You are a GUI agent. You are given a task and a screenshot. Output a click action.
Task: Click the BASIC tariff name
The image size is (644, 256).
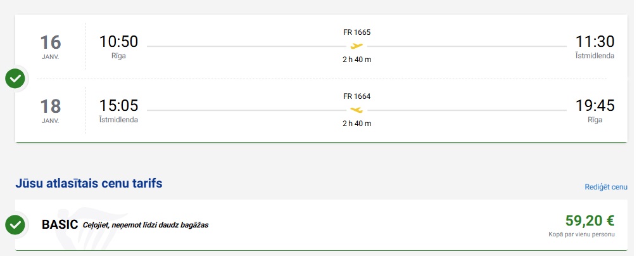[x=60, y=224]
